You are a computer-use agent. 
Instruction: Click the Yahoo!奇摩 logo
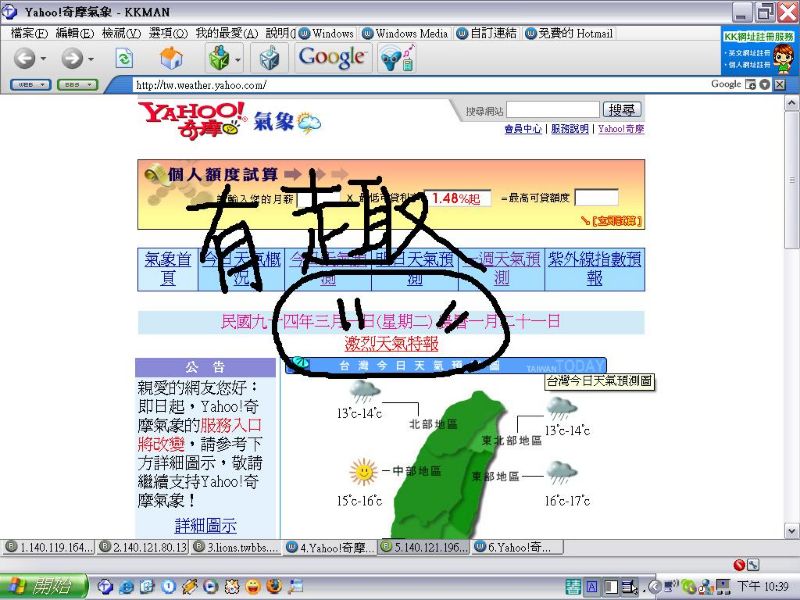tap(192, 120)
